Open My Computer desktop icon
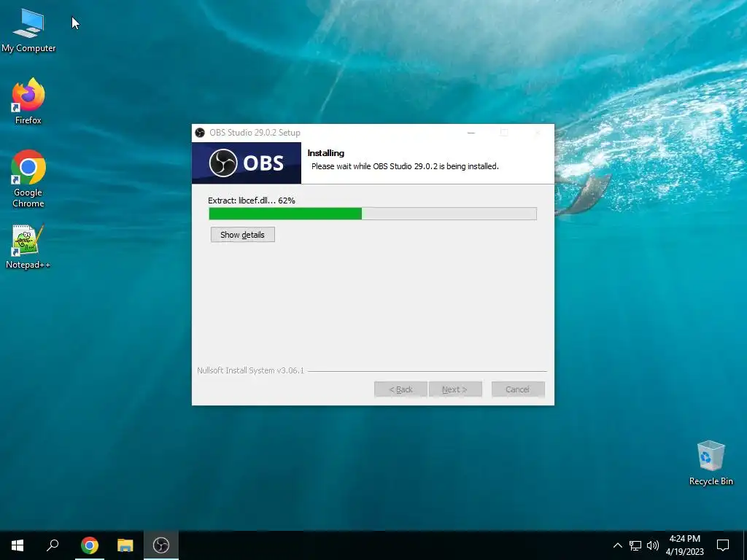The width and height of the screenshot is (747, 560). 28,31
